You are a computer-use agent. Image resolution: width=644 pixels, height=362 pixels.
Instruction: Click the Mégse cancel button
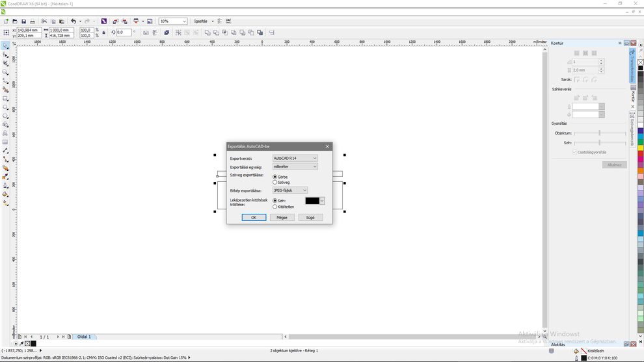pos(282,217)
